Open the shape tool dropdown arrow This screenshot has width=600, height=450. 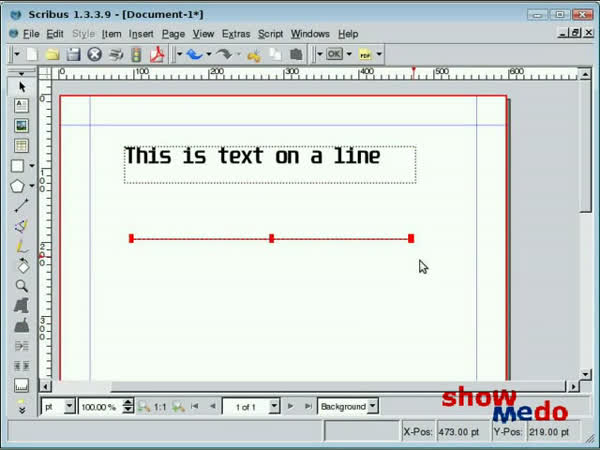pyautogui.click(x=32, y=166)
